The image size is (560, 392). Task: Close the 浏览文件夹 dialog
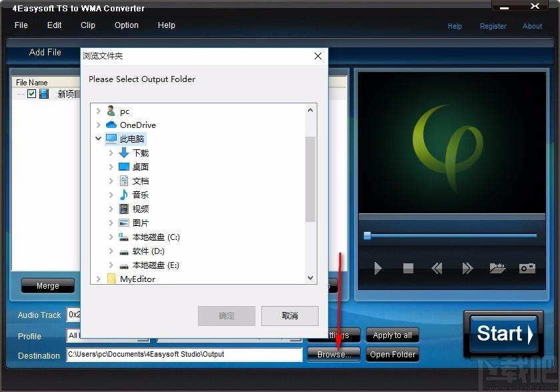click(x=318, y=56)
